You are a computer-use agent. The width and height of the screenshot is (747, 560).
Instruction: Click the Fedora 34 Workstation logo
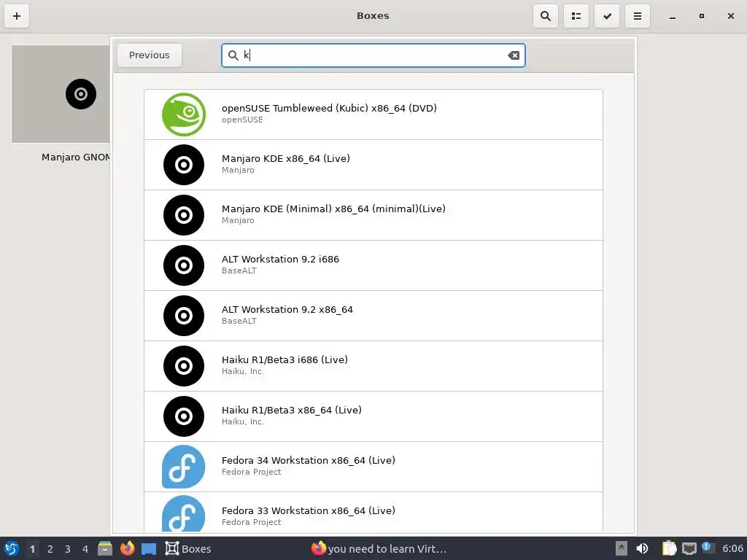183,467
